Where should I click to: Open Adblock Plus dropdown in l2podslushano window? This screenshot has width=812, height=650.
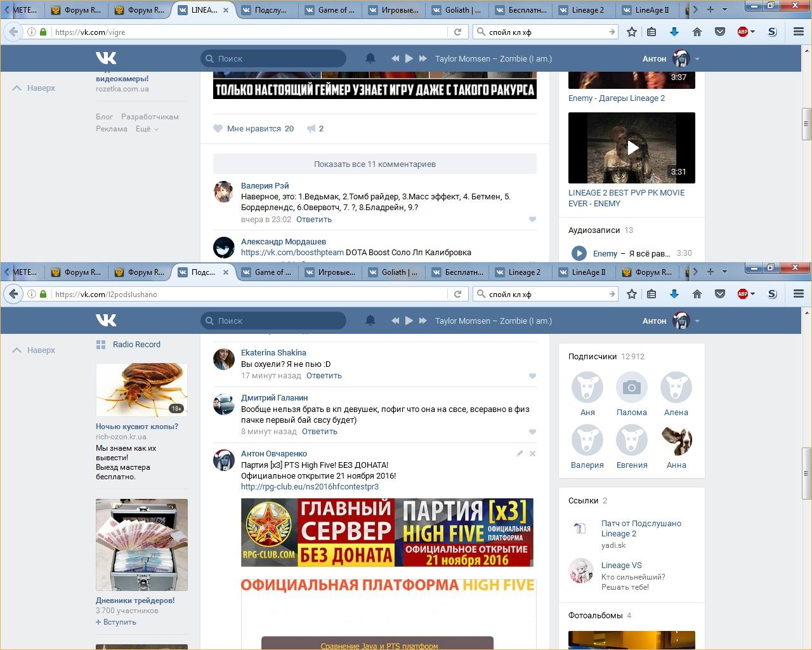753,294
